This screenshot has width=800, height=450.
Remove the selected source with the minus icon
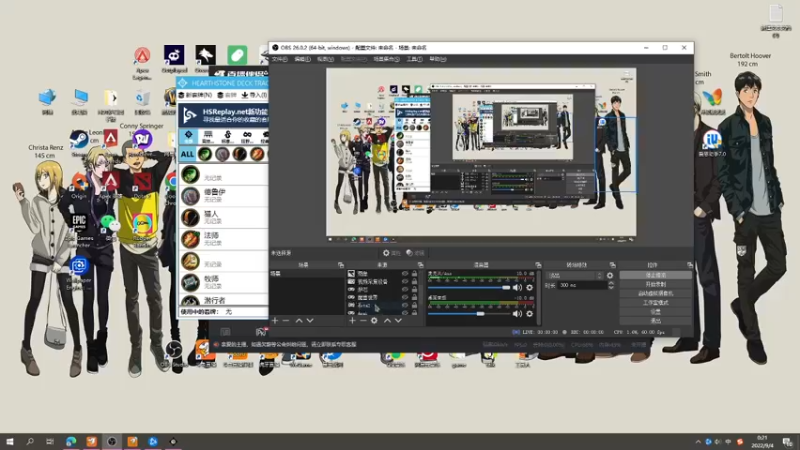coord(363,320)
